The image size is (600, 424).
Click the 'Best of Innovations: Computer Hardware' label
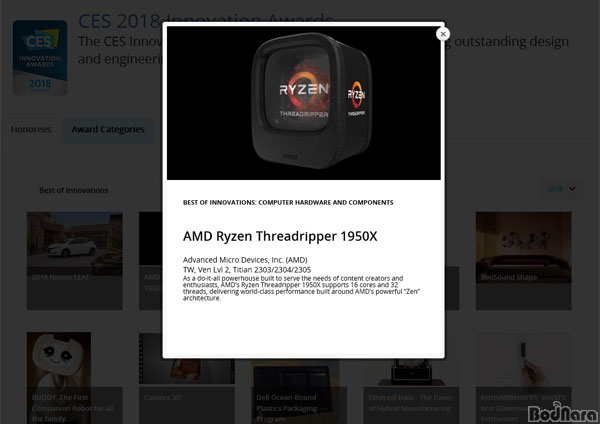(x=288, y=202)
